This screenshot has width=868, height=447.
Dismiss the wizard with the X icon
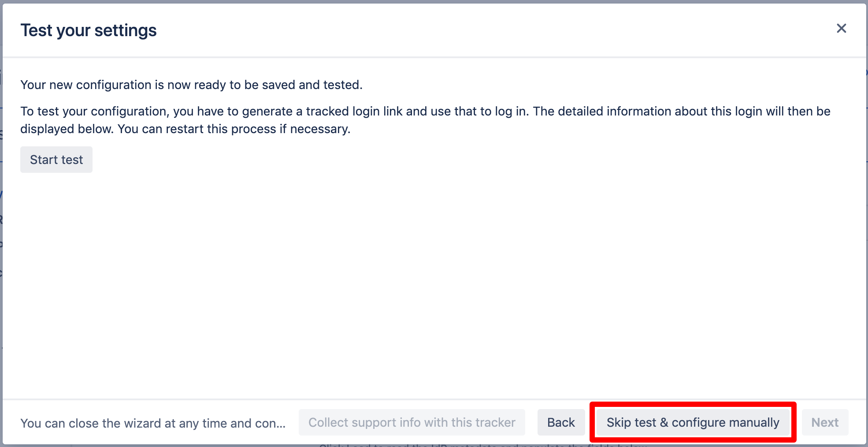[841, 29]
